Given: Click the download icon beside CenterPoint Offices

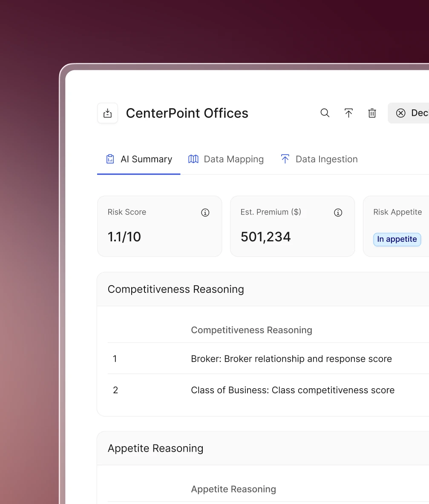Looking at the screenshot, I should tap(108, 113).
